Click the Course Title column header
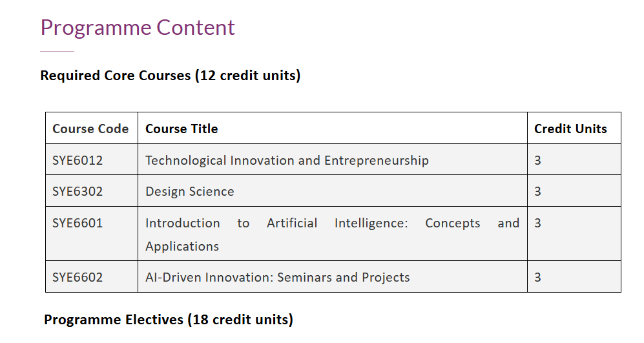 tap(182, 129)
